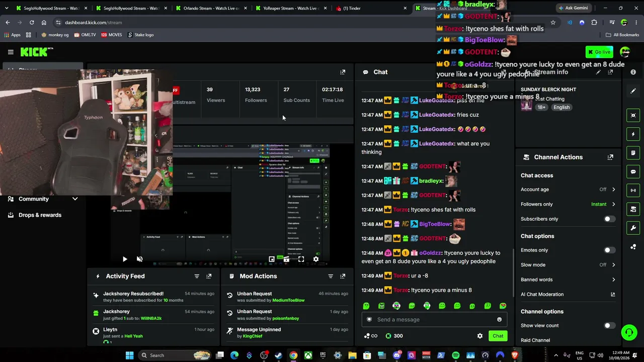
Task: Switch to the first SegIsHollywood Stream tab
Action: point(51,8)
